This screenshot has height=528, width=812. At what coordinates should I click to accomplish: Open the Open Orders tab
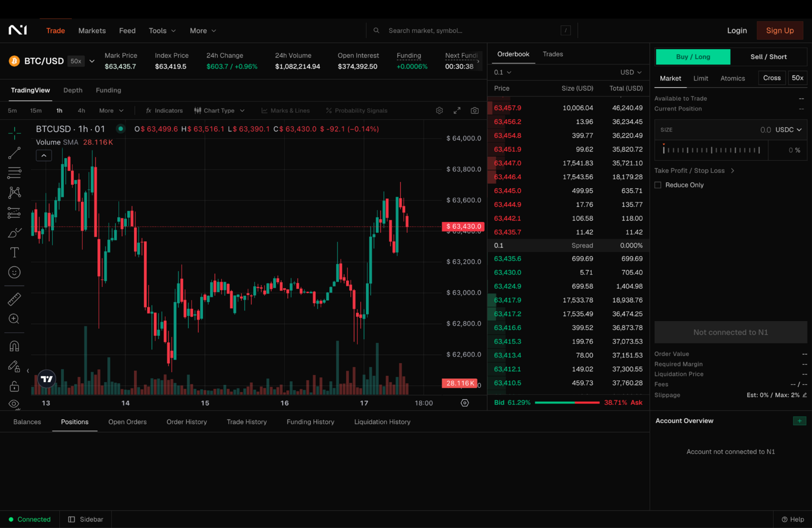(127, 422)
